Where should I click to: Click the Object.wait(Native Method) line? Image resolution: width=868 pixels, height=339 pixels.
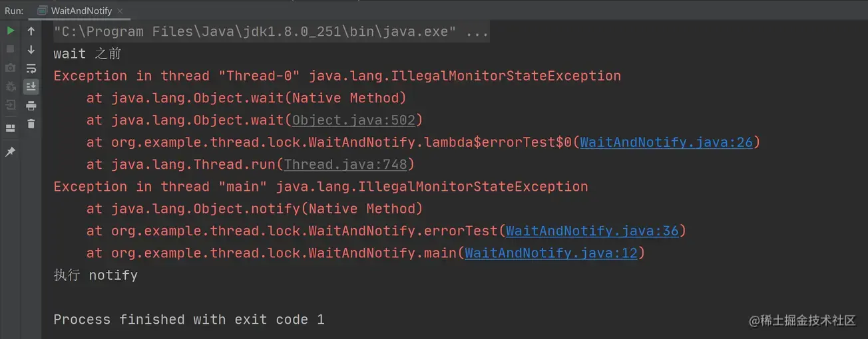coord(246,98)
